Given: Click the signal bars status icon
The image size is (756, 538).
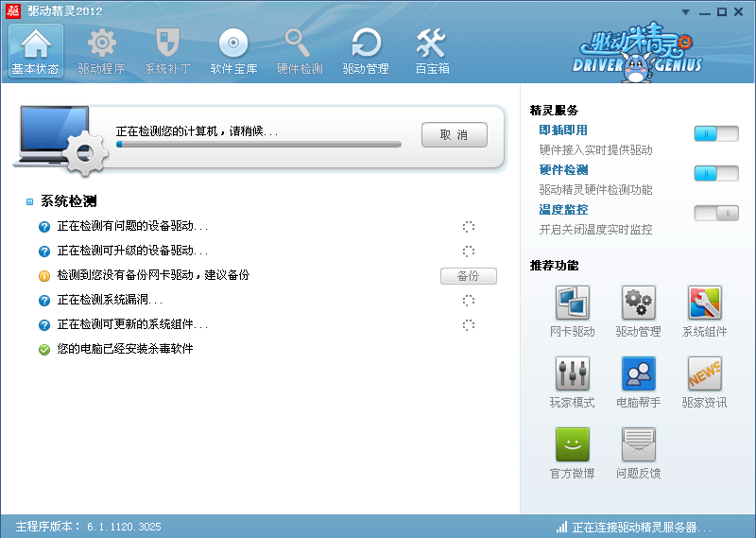Looking at the screenshot, I should 561,527.
